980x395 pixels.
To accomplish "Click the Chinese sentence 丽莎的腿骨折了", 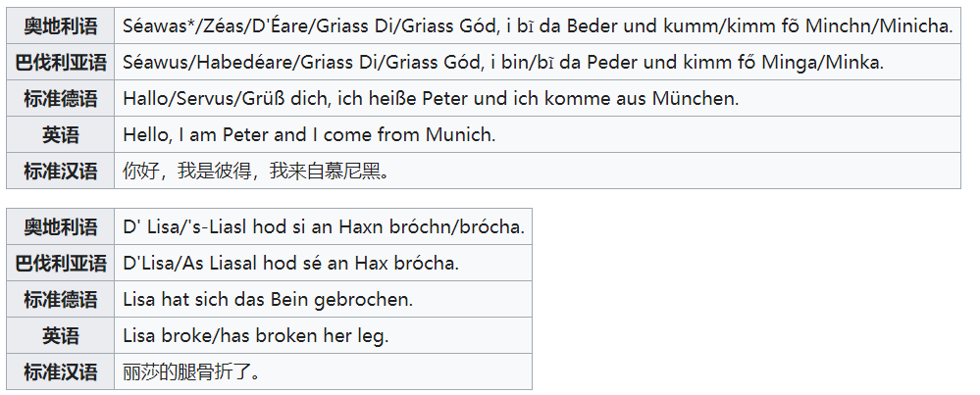I will click(191, 372).
